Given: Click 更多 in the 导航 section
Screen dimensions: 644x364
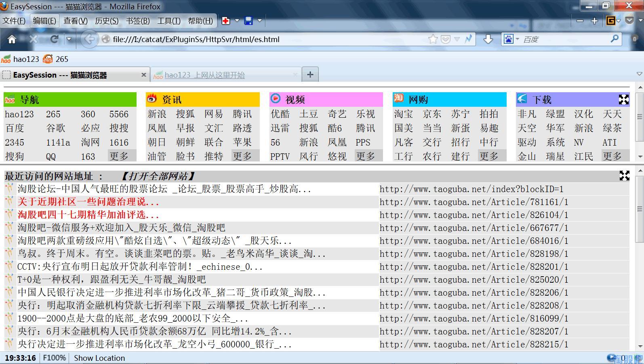Looking at the screenshot, I should click(x=119, y=156).
